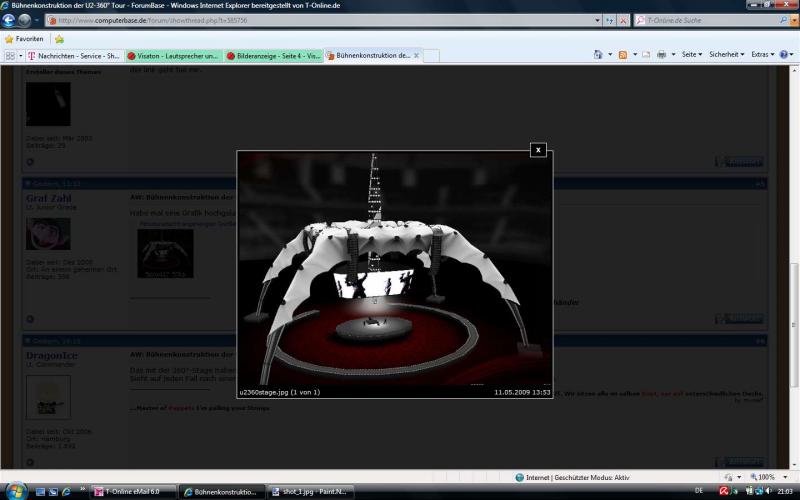
Task: Close the image lightbox with the X button
Action: coord(538,150)
